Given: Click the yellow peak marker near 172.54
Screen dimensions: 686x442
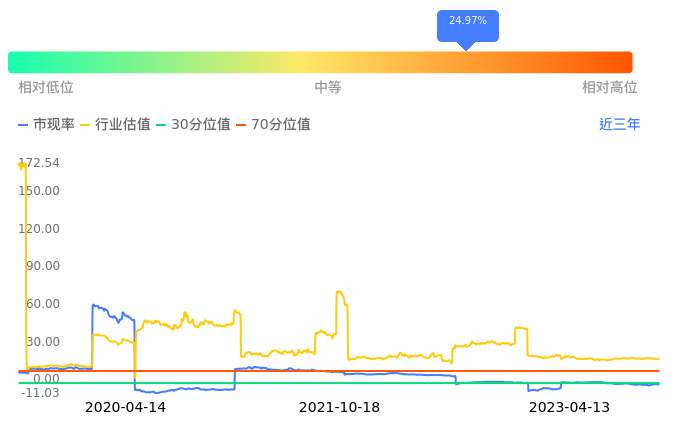Looking at the screenshot, I should (x=22, y=167).
